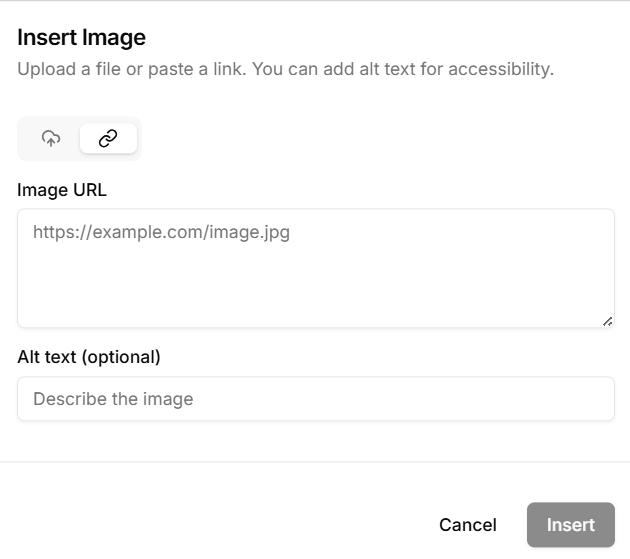Open the upload tab in the source switcher
This screenshot has height=559, width=630.
[51, 139]
